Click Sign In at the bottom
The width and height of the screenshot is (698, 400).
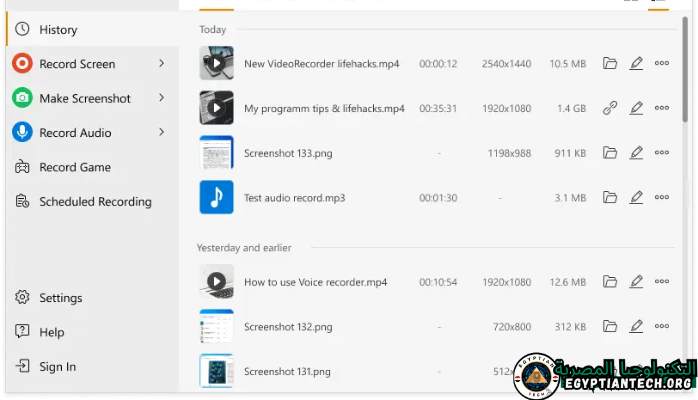coord(57,367)
